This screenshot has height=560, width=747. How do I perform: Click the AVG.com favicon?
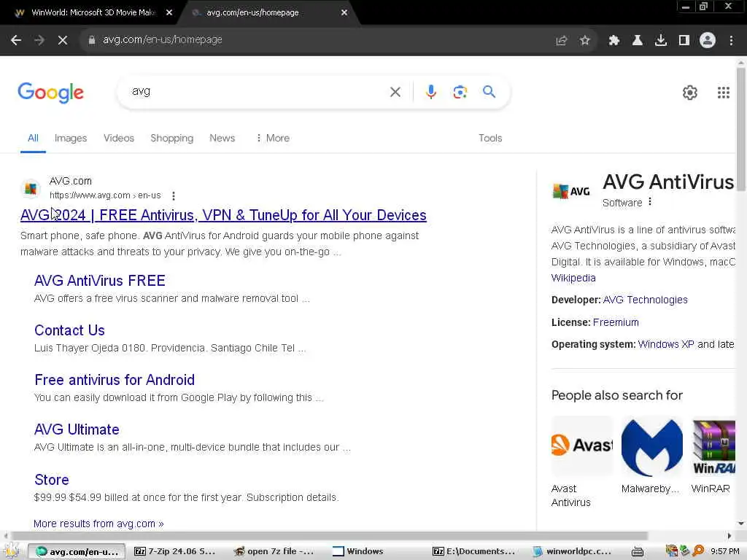pyautogui.click(x=31, y=189)
